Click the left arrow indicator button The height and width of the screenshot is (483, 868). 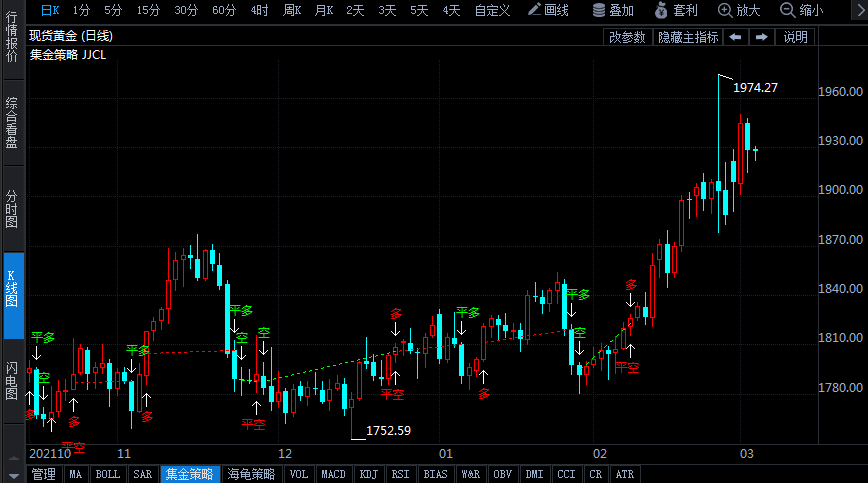[735, 37]
